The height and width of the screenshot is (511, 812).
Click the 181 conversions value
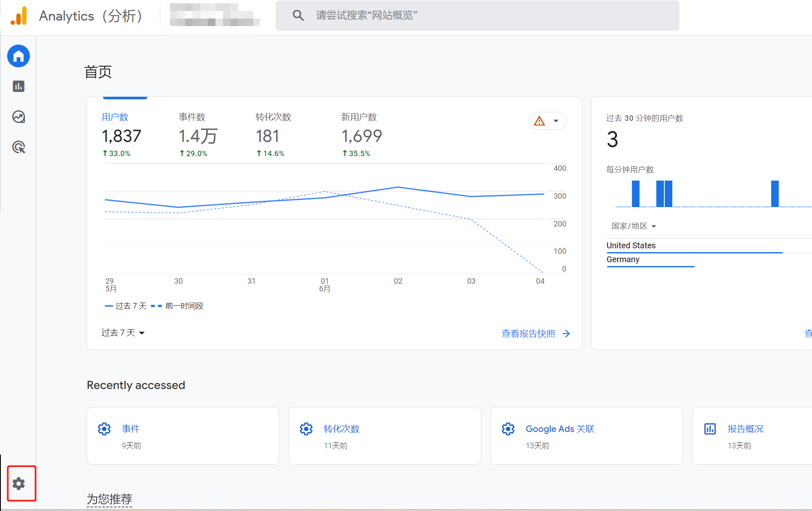(268, 136)
